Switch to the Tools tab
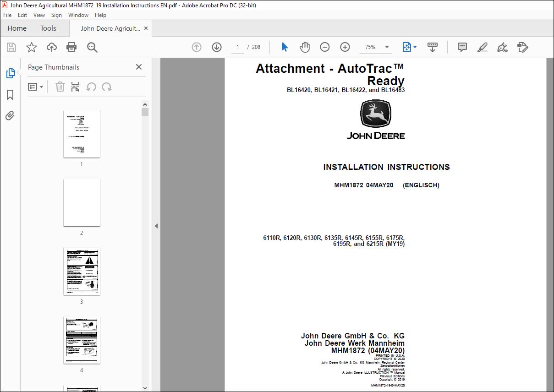554x392 pixels. tap(48, 28)
